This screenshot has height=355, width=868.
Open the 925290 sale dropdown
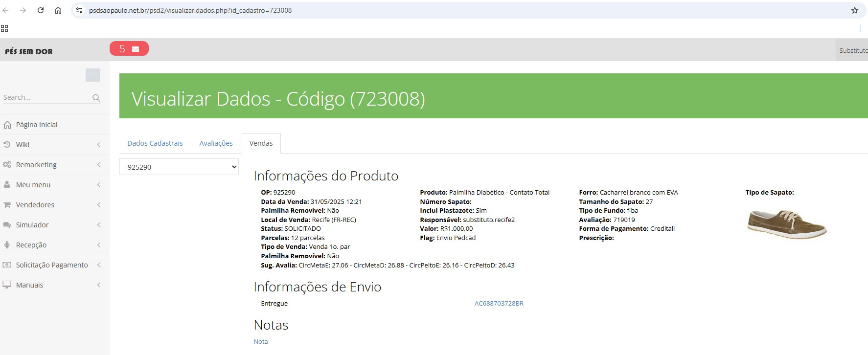tap(179, 167)
